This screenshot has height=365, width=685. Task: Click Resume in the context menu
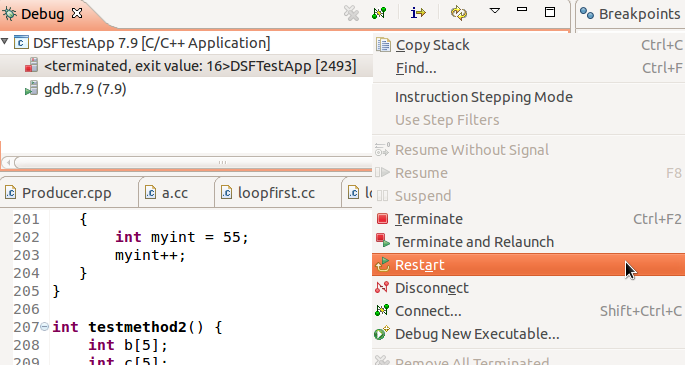[x=529, y=173]
